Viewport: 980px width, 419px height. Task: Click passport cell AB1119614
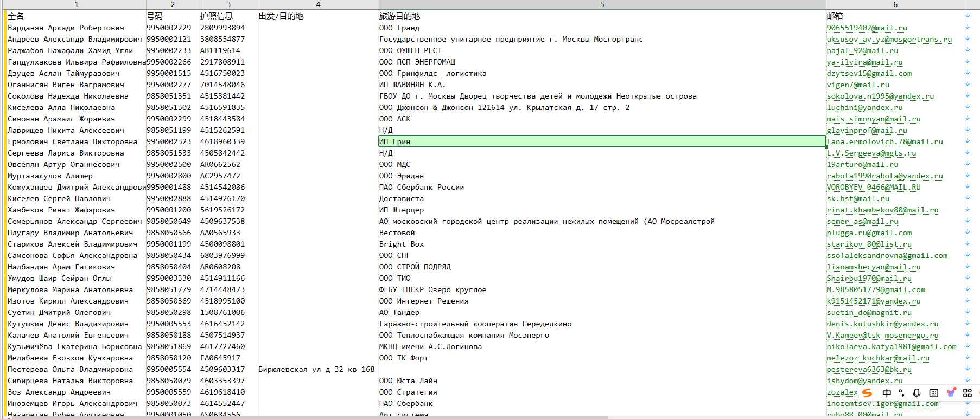point(220,50)
